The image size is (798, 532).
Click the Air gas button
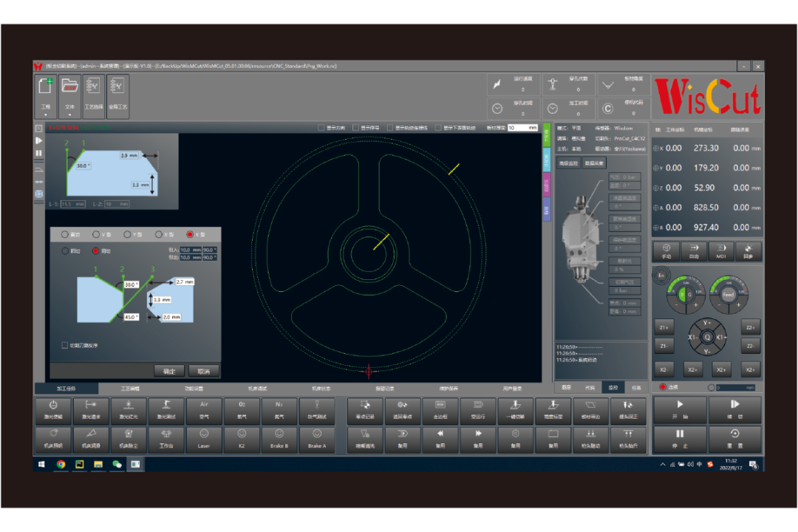204,411
